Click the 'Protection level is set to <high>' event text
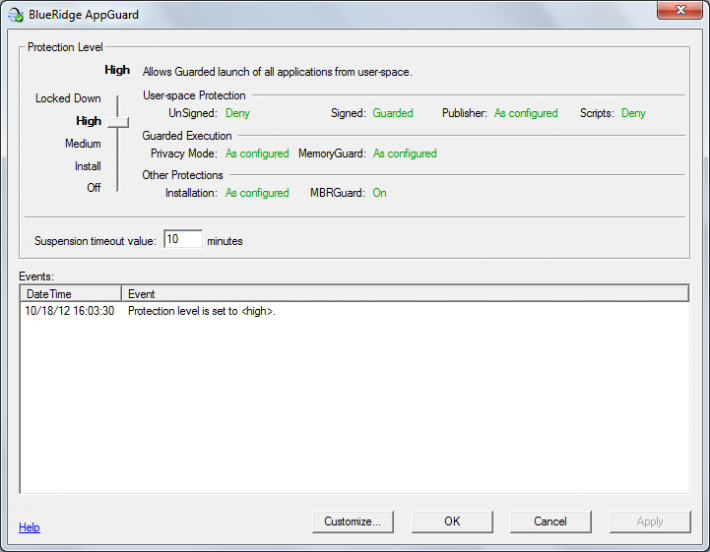Viewport: 710px width, 552px height. point(201,311)
